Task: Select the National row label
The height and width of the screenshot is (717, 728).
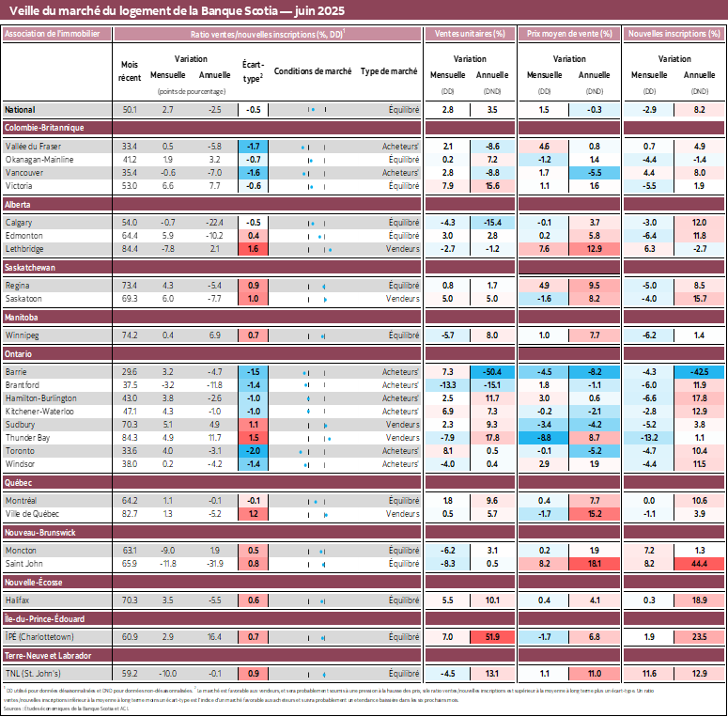Action: point(21,110)
